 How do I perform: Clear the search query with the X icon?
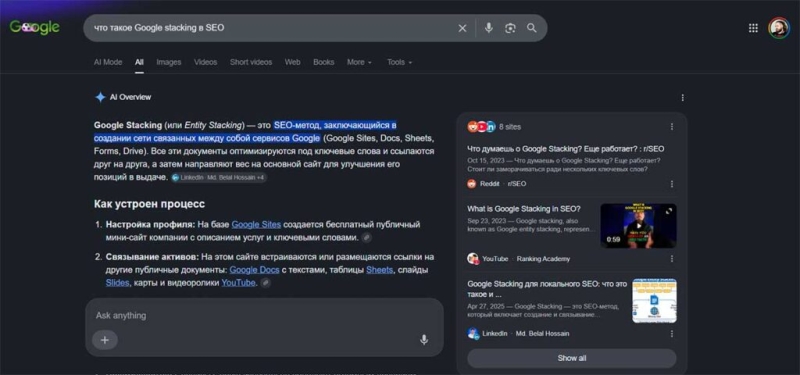point(462,28)
